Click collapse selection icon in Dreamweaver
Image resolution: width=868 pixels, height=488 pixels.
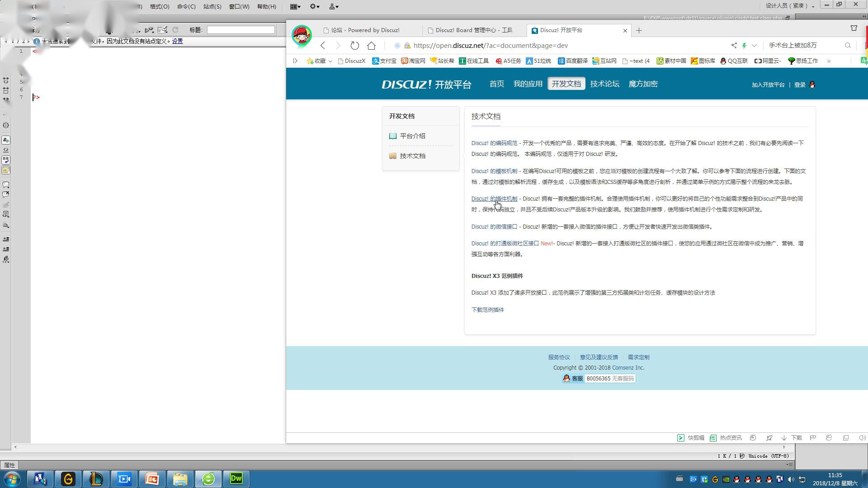[x=6, y=90]
